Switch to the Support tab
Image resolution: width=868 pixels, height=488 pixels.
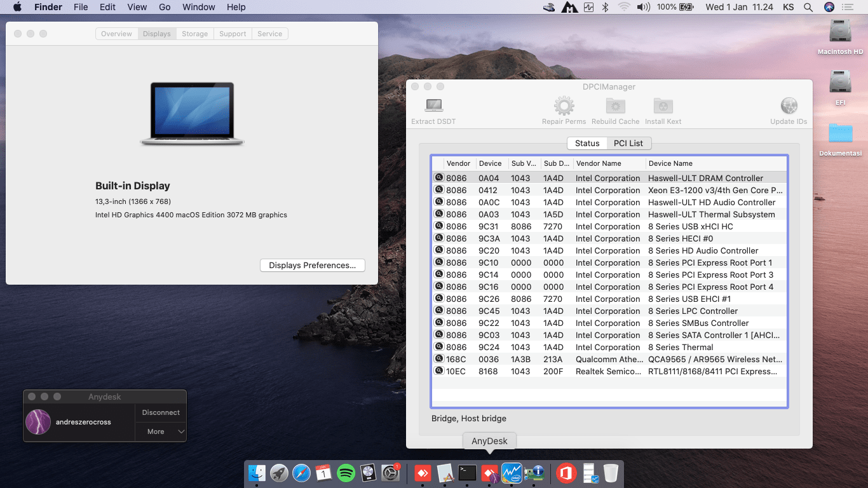233,34
